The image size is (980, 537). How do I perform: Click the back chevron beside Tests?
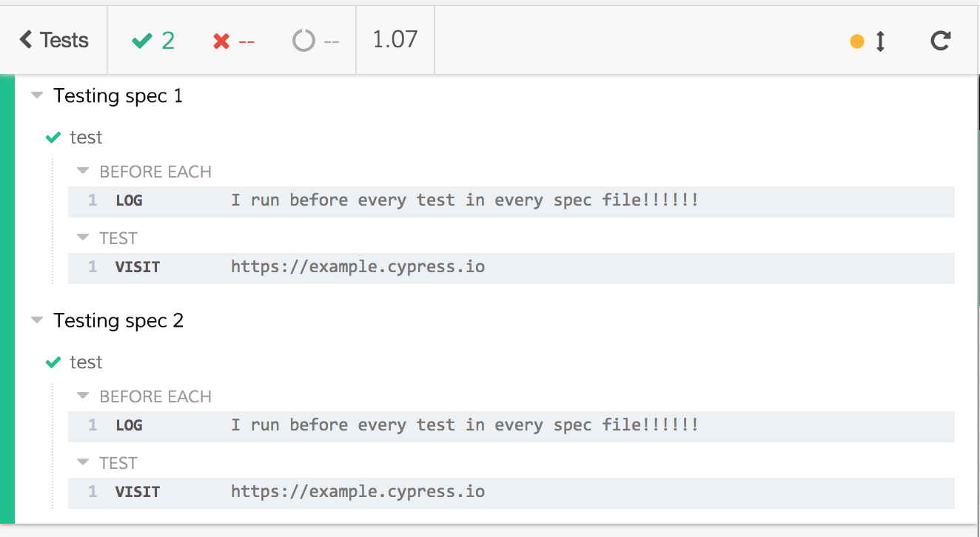[25, 41]
